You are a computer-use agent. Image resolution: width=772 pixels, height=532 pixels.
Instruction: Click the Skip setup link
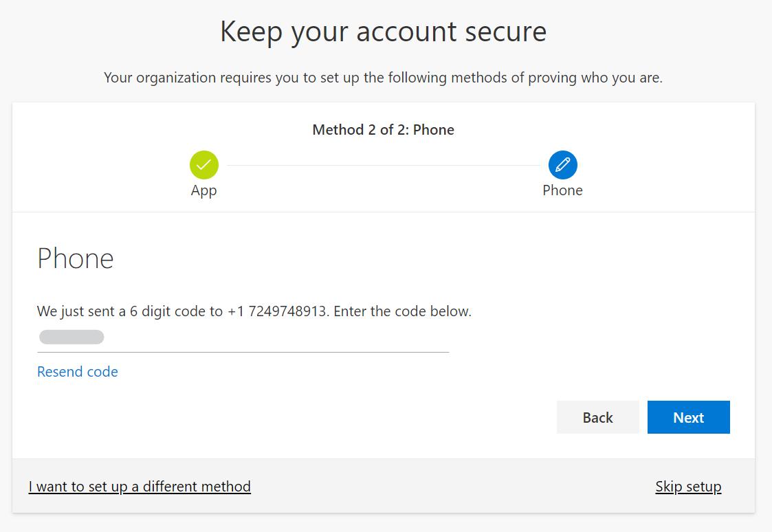688,487
